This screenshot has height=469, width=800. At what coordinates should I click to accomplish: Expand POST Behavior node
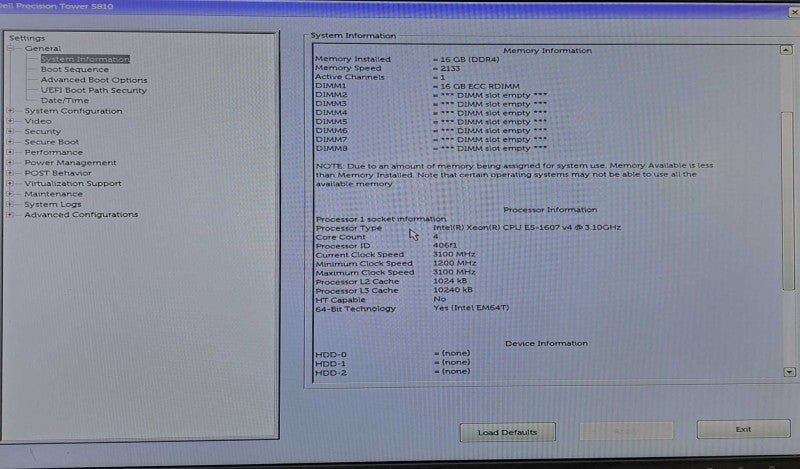point(11,173)
